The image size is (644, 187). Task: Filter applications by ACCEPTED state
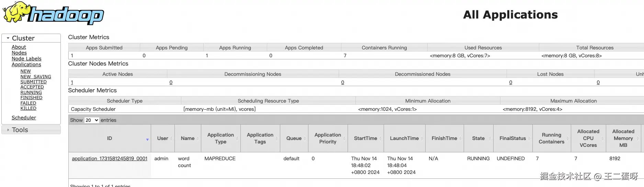point(32,87)
